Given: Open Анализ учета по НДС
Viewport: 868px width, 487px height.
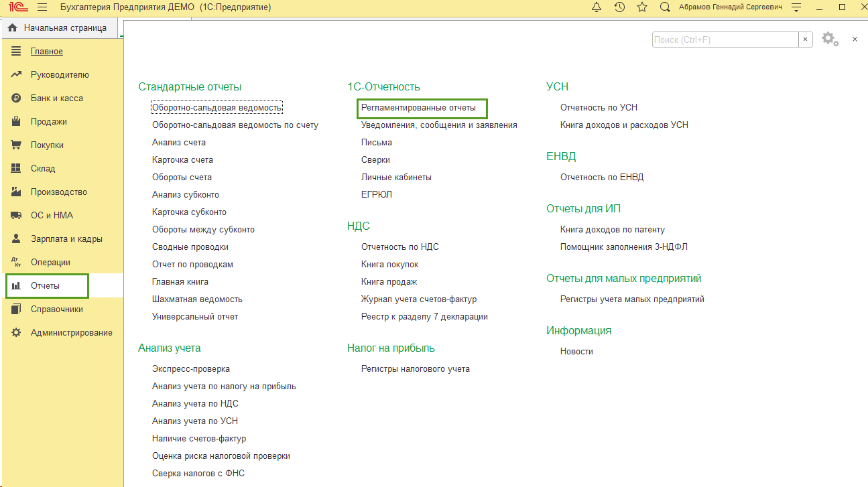Looking at the screenshot, I should tap(195, 403).
